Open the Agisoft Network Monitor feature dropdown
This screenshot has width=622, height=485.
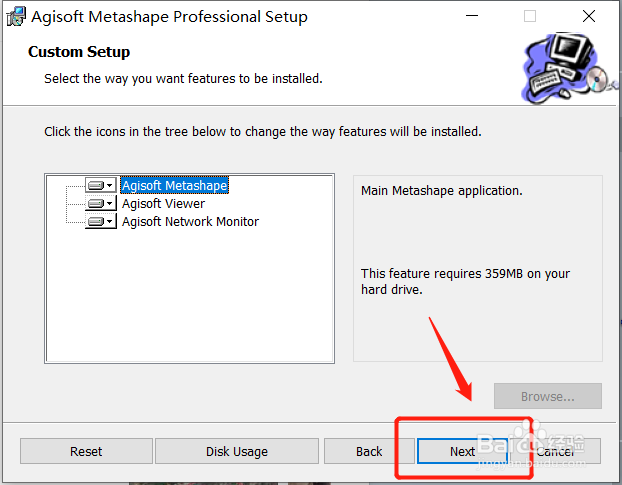101,221
